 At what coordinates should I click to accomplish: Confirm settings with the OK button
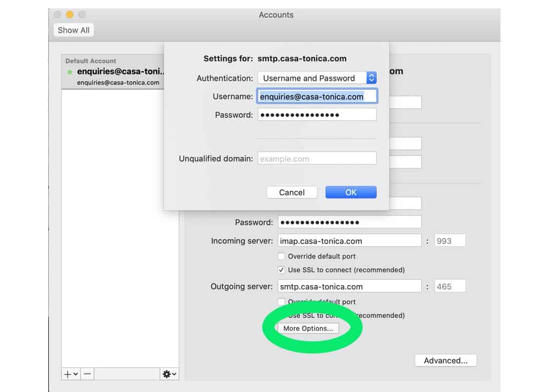point(350,192)
